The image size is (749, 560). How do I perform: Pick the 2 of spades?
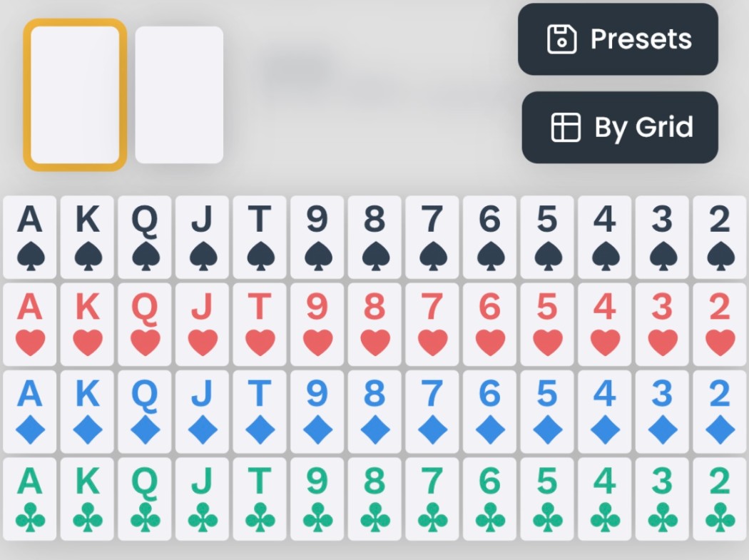[720, 237]
